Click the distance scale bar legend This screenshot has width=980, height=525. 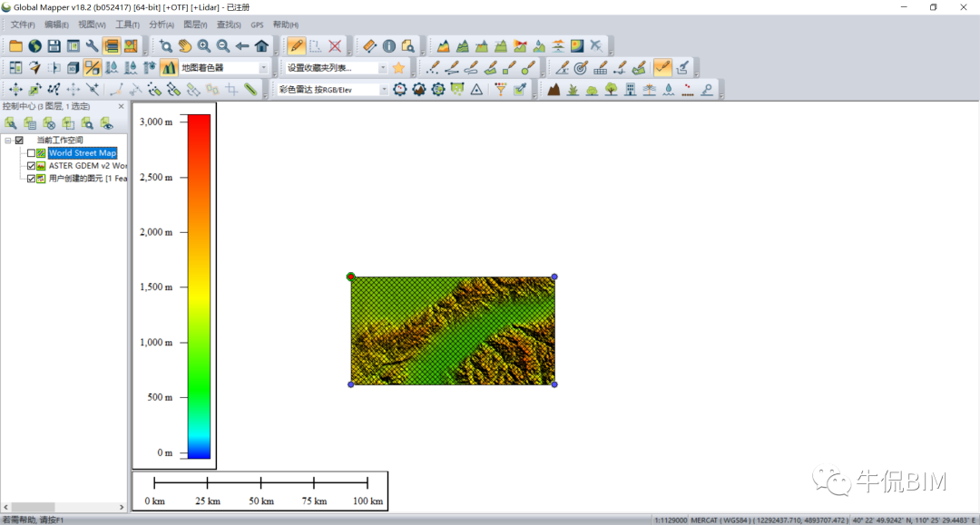260,491
